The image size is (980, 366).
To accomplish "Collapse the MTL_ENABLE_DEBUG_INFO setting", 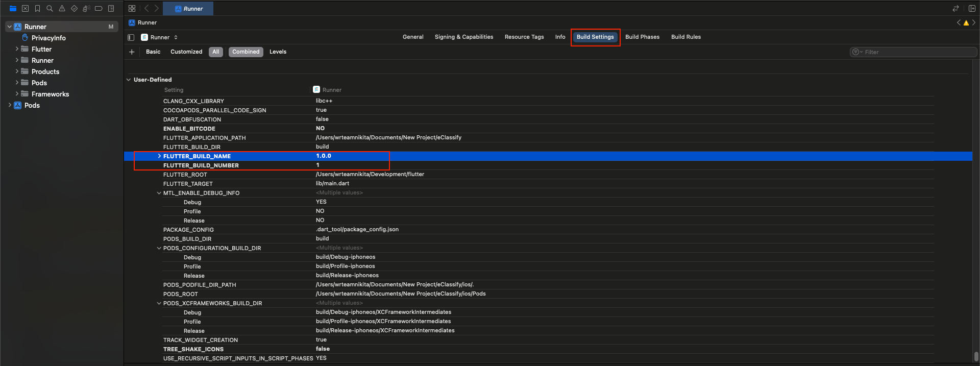I will tap(159, 193).
